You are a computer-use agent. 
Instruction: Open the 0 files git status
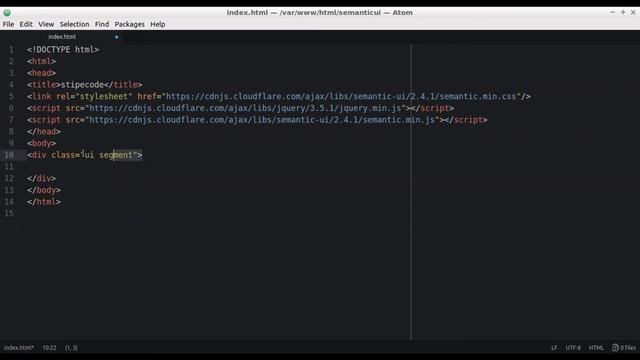pyautogui.click(x=624, y=348)
